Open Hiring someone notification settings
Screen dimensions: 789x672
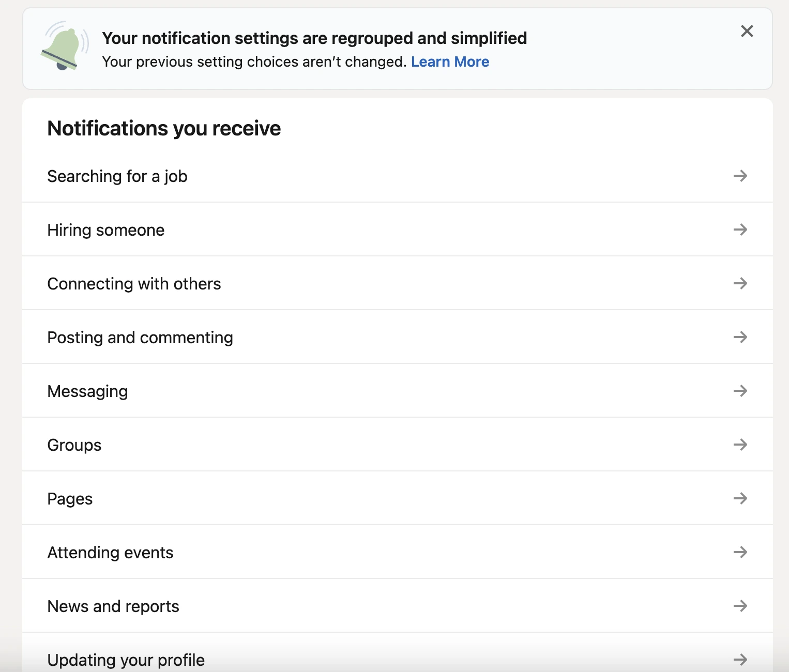pos(397,230)
